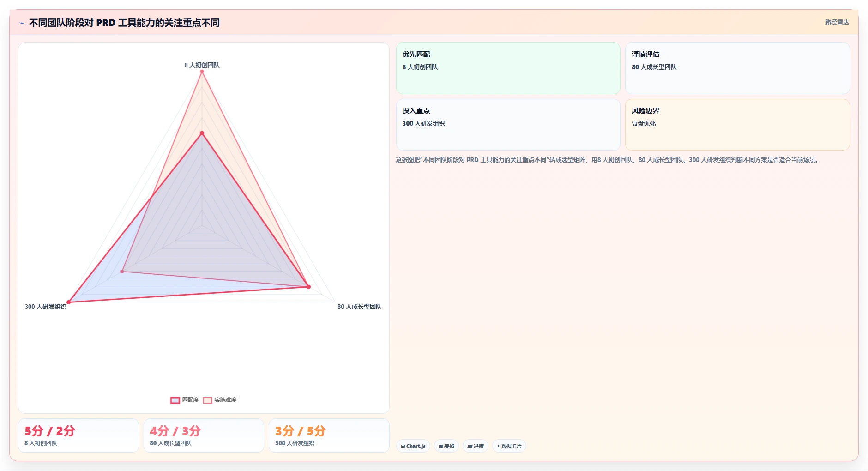Select the 表格 tag
868x471 pixels.
coord(446,446)
